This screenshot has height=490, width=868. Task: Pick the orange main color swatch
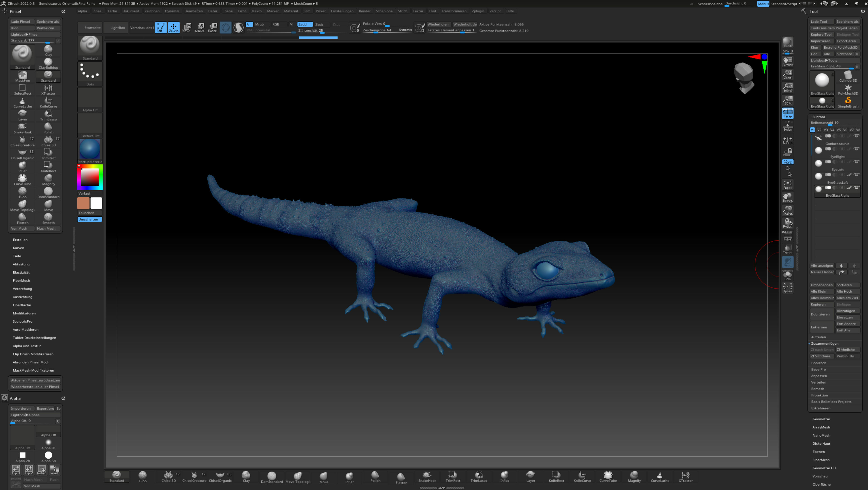click(x=83, y=203)
